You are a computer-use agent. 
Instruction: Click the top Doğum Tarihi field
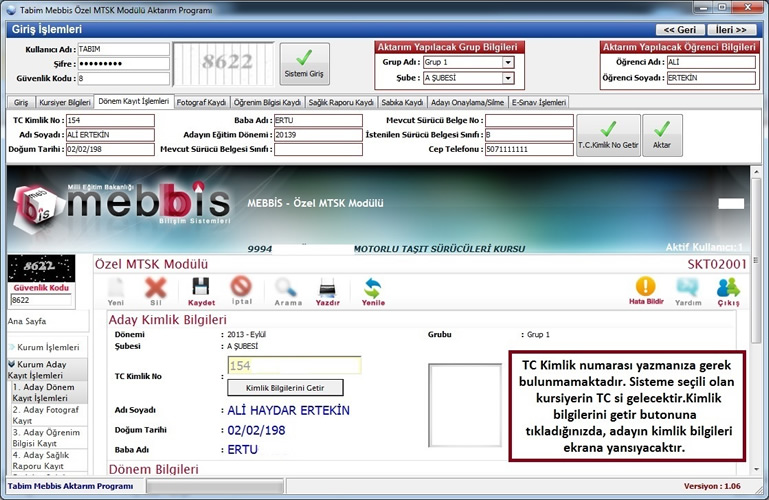[110, 150]
